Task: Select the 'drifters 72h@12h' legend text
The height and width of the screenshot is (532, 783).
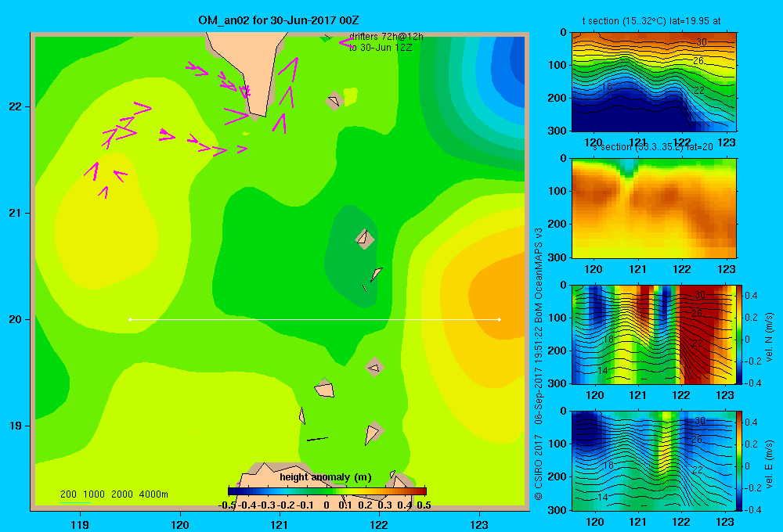Action: tap(386, 37)
